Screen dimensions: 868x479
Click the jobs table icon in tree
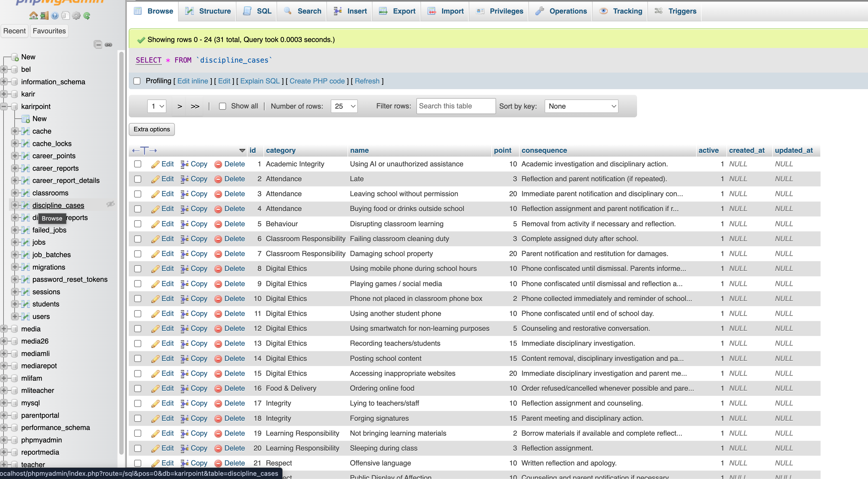pyautogui.click(x=25, y=242)
